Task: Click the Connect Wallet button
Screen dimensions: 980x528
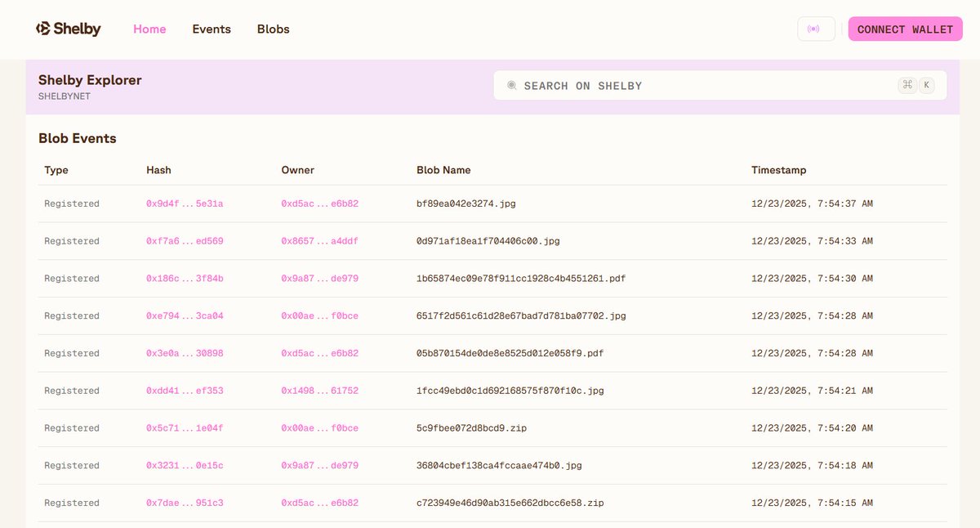Action: (x=905, y=29)
